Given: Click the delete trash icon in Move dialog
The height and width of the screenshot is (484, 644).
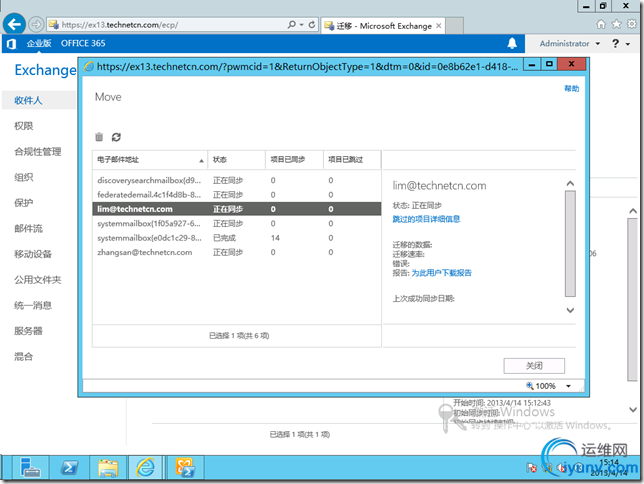Looking at the screenshot, I should click(99, 137).
